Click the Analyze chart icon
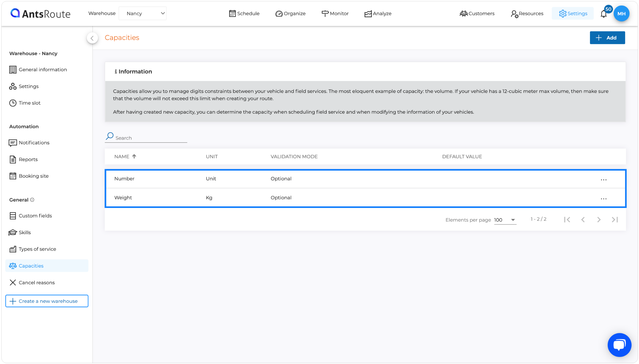Screen dimensions: 639x364 click(368, 14)
